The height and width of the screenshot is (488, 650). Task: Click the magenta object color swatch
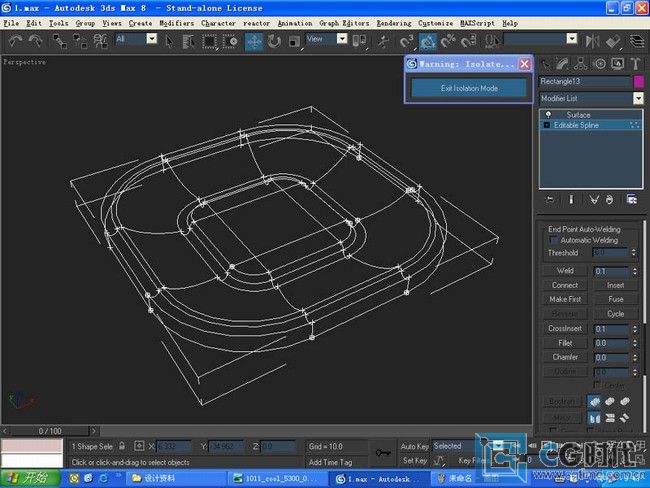639,81
